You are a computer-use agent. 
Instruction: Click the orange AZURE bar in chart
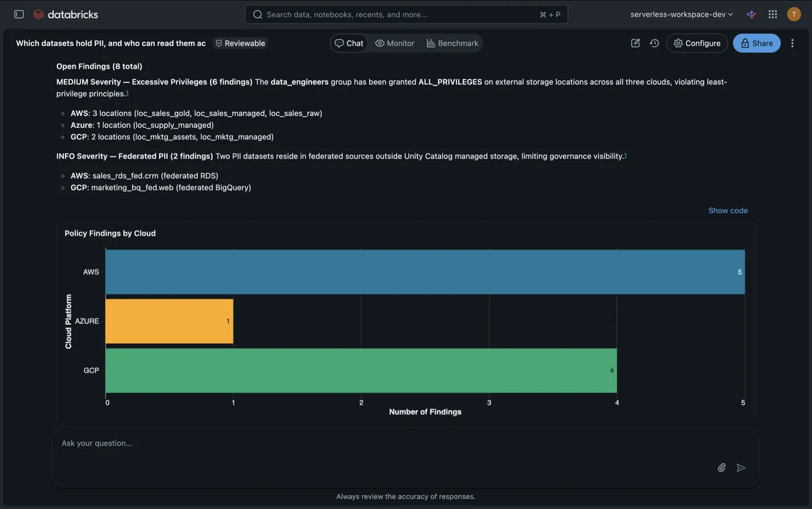[169, 321]
